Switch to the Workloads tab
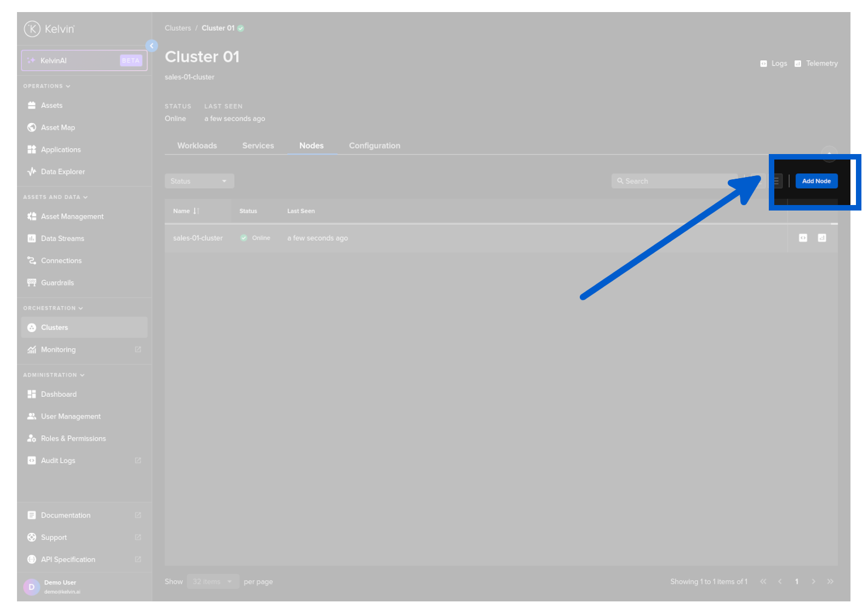Image resolution: width=868 pixels, height=614 pixels. [197, 146]
